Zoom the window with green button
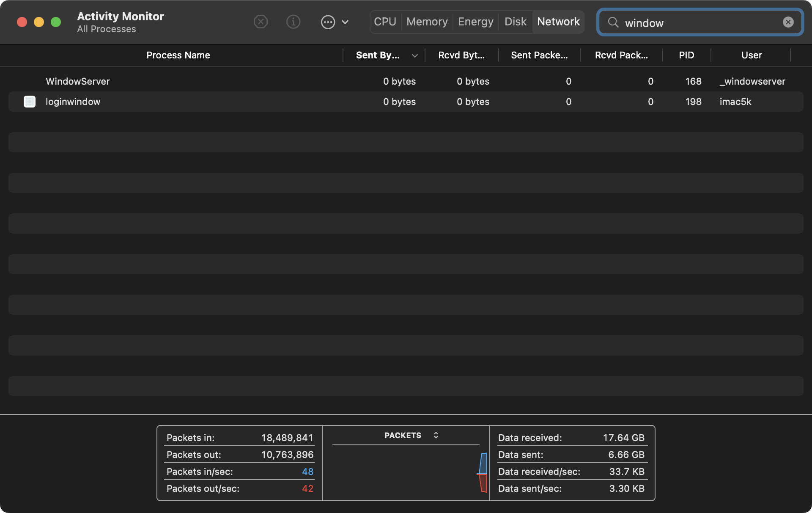Screen dimensions: 812x513 click(x=56, y=22)
